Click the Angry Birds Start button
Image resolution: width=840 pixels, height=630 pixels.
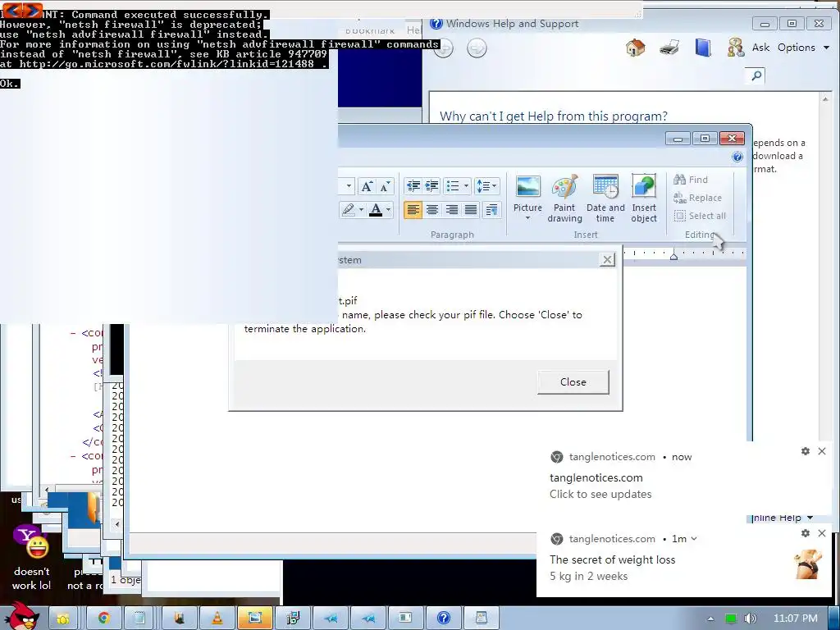coord(22,615)
